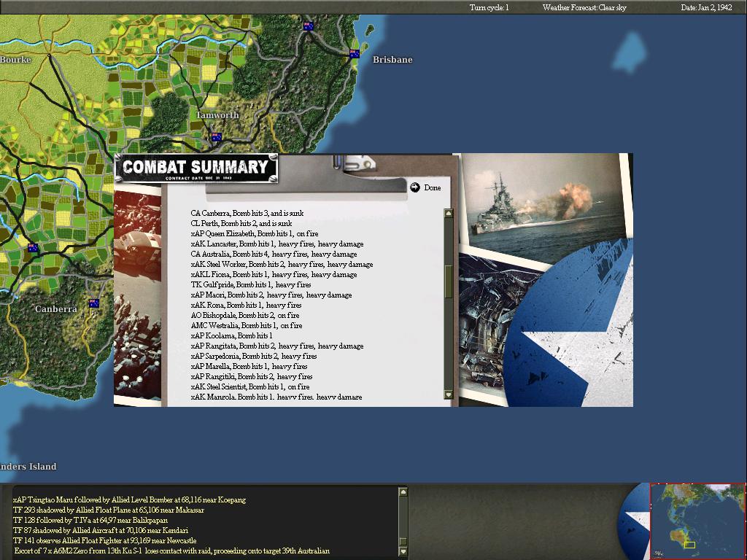Click the yellow view rectangle on the minimap

[690, 544]
